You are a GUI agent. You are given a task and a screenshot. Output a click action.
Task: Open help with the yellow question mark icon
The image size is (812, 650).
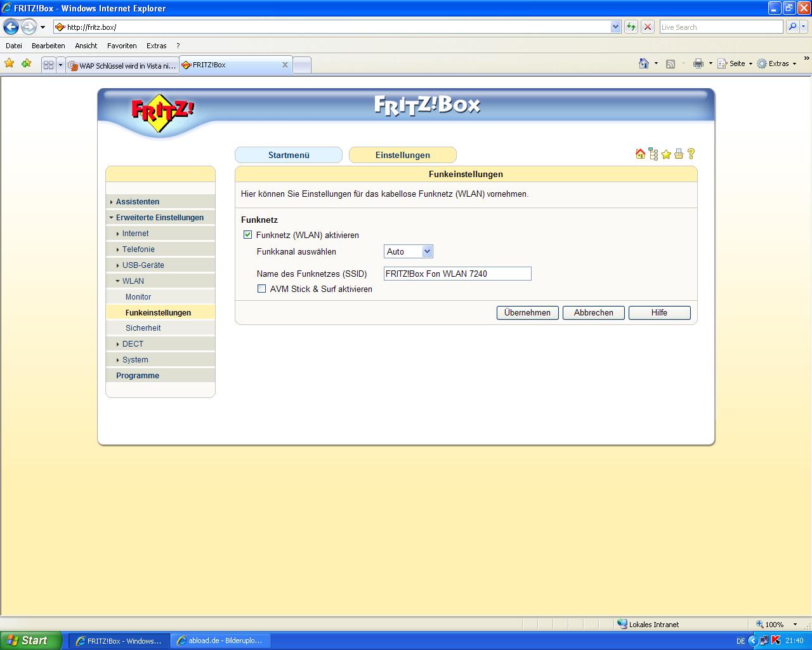click(691, 154)
